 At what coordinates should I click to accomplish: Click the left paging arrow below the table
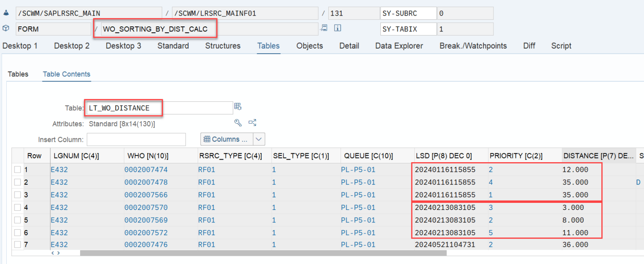[52, 253]
